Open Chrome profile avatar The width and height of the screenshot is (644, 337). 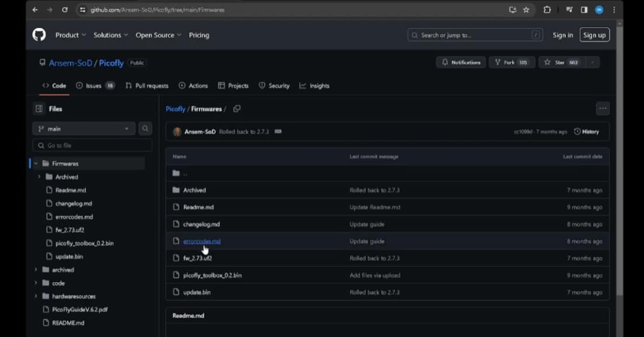(599, 10)
